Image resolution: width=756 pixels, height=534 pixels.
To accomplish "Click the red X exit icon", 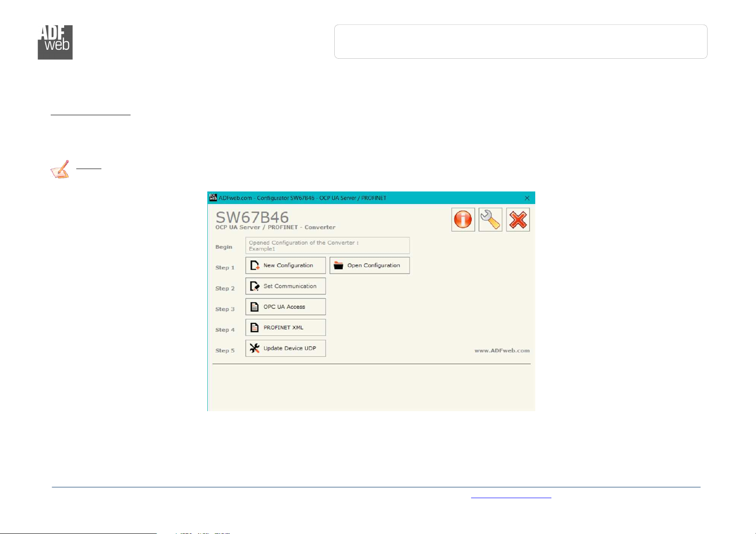I will coord(518,220).
